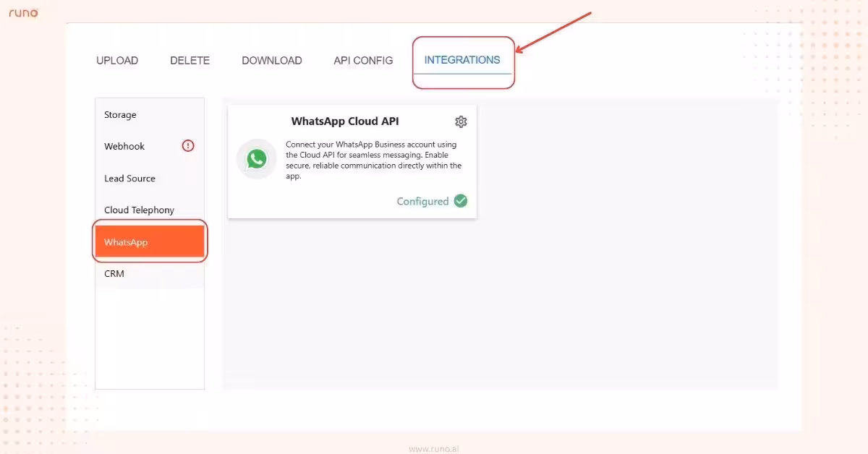Switch to the INTEGRATIONS tab

point(463,61)
